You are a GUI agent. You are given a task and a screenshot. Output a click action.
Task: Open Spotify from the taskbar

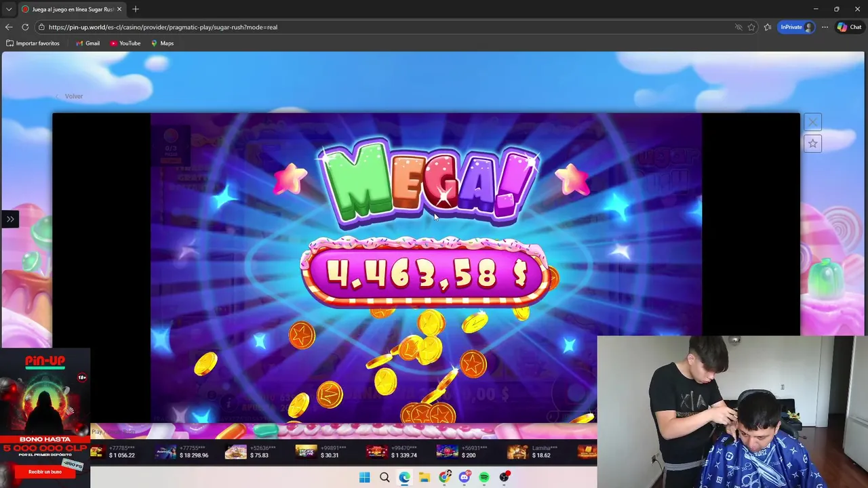pos(484,477)
